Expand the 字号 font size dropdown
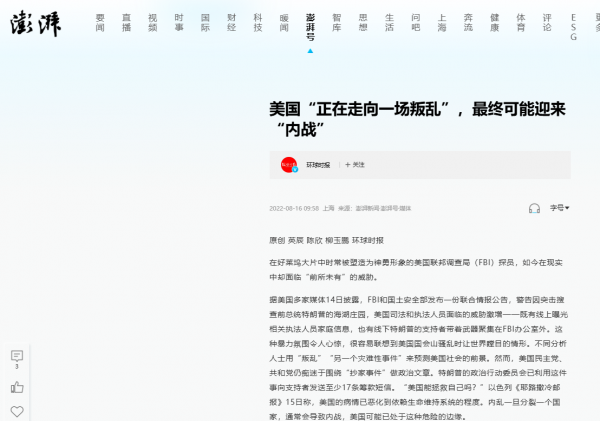This screenshot has width=600, height=421. (559, 208)
